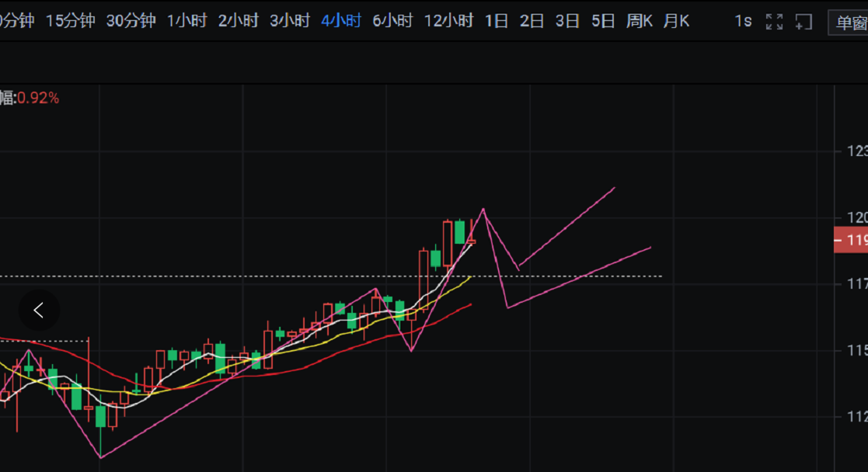
Task: Click the 单窗 layout button
Action: pyautogui.click(x=849, y=23)
